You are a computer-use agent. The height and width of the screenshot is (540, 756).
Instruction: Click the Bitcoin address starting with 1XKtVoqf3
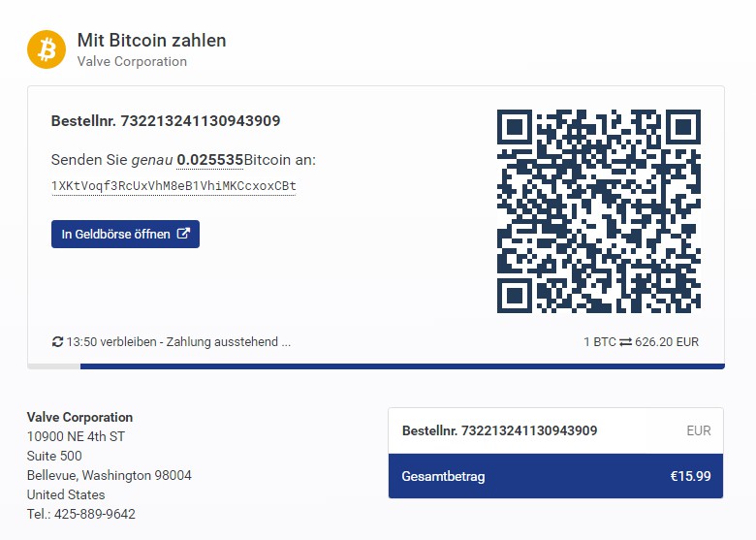click(x=173, y=185)
